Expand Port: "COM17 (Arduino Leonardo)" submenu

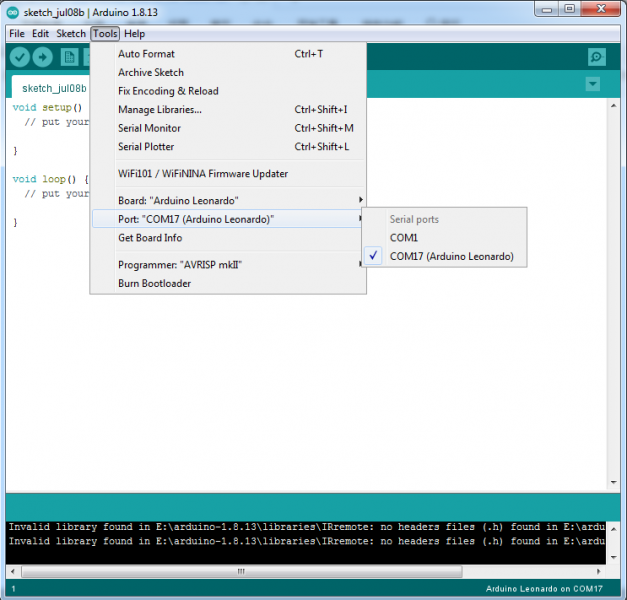tap(228, 219)
